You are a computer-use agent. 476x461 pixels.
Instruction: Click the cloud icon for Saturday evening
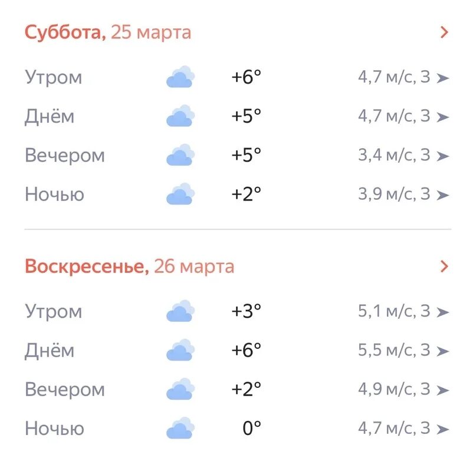[180, 155]
